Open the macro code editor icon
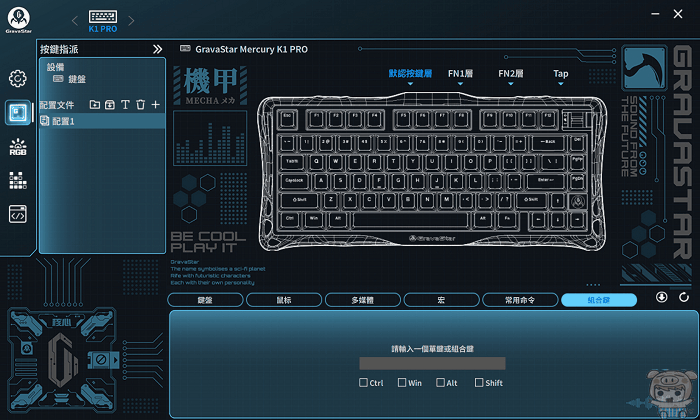The height and width of the screenshot is (420, 700). [17, 213]
